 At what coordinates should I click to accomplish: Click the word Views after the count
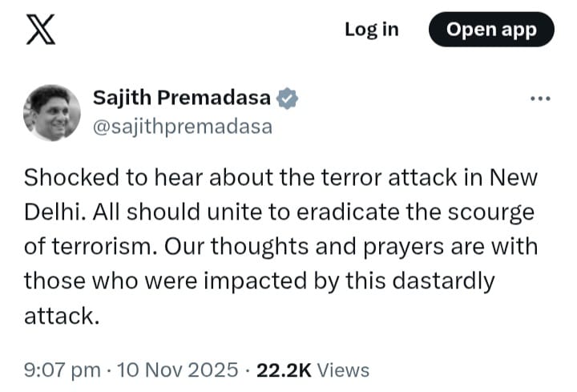[344, 370]
